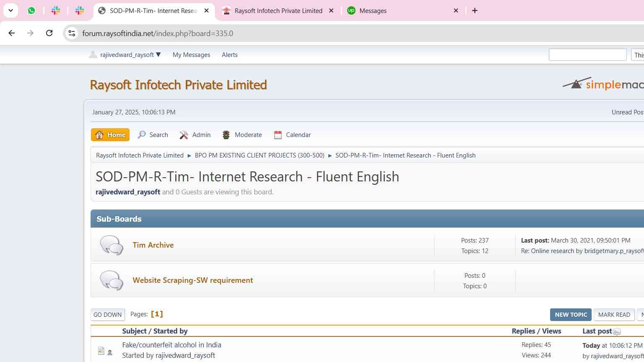644x362 pixels.
Task: Go forward to the next page
Action: (30, 33)
